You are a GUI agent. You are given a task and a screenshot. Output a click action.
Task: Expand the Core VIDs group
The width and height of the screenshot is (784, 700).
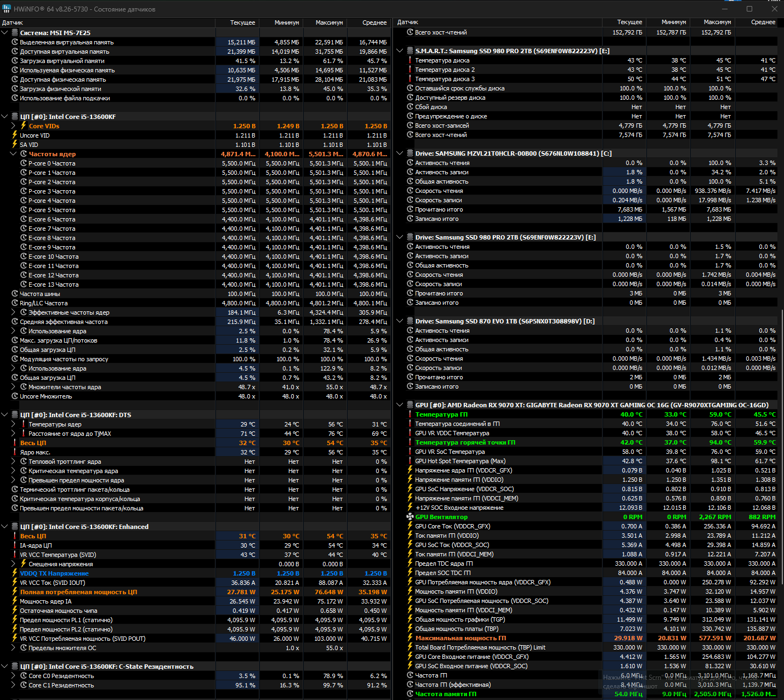14,126
